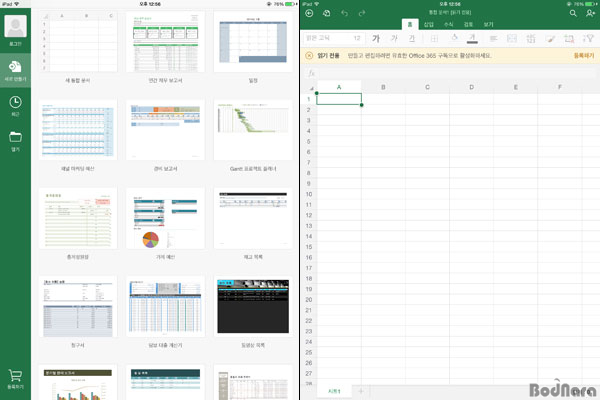Open the cell borders options
Viewport: 600px width, 400px height.
tap(434, 38)
